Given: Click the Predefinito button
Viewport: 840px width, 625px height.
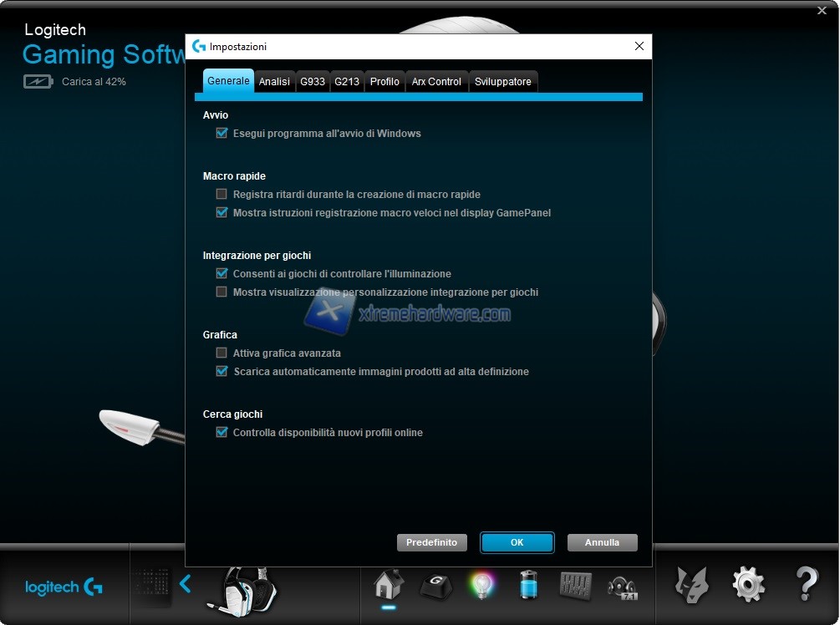Looking at the screenshot, I should pyautogui.click(x=431, y=542).
